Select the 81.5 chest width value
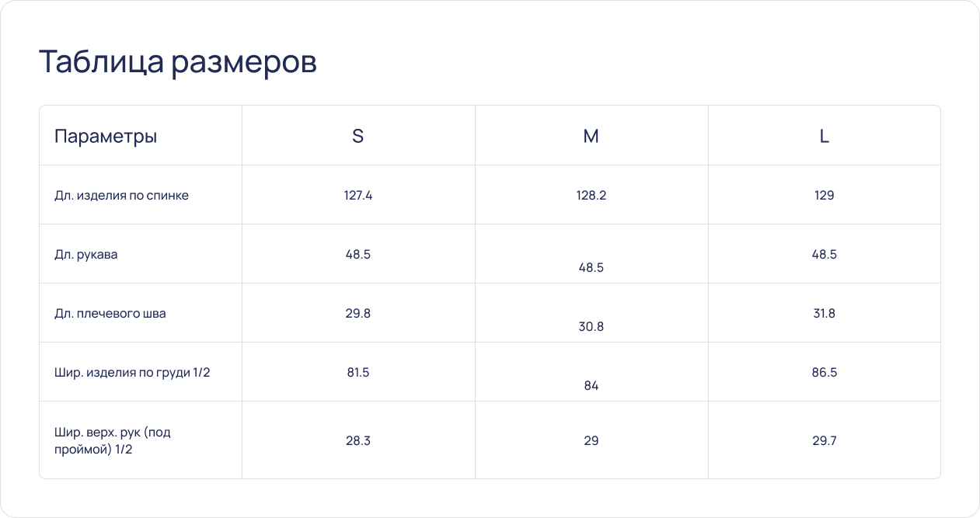The image size is (980, 518). click(358, 373)
